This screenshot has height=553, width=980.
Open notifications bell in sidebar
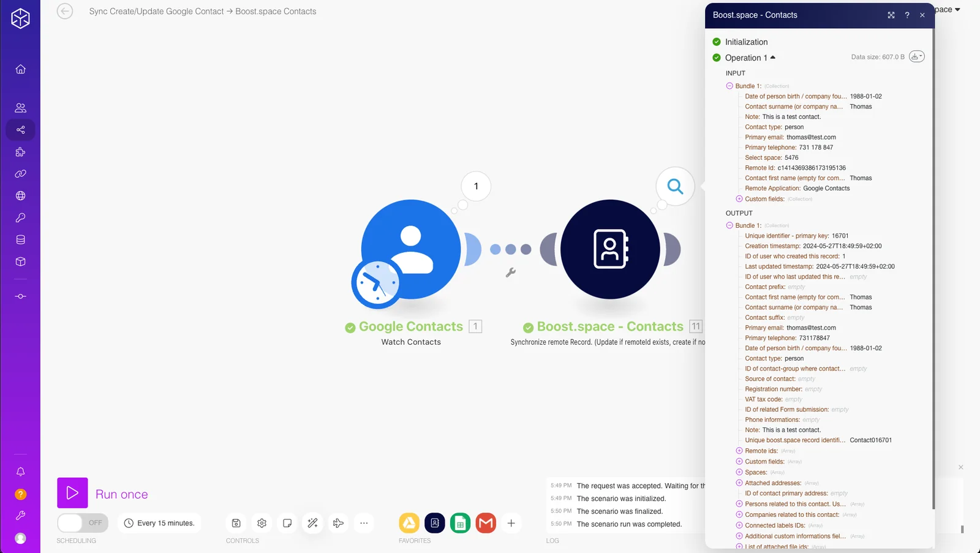20,472
